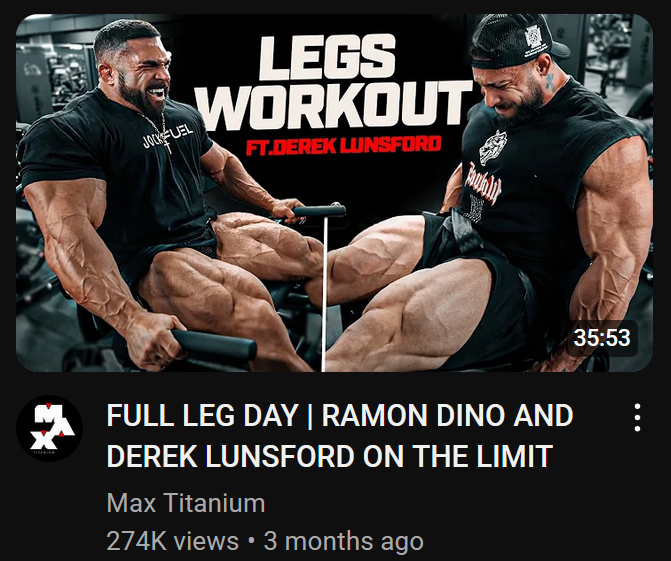Click the white vertical divider line in thumbnail
Screen dimensions: 671x561
(x=324, y=290)
